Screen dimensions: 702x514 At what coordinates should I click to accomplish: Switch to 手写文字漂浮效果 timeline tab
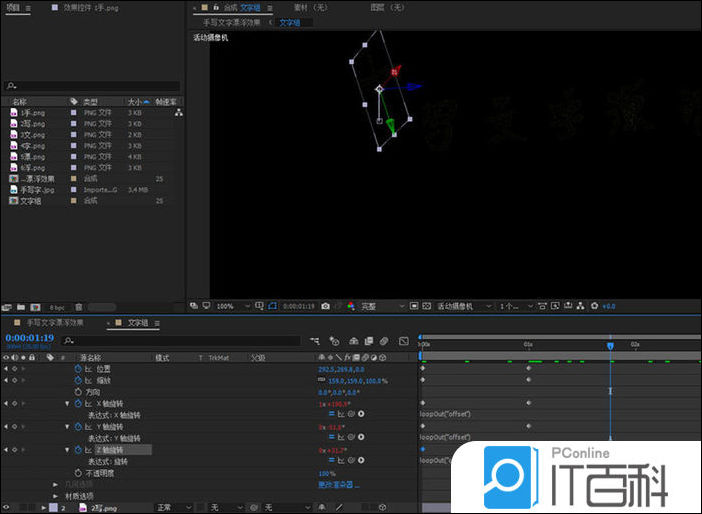pyautogui.click(x=55, y=323)
